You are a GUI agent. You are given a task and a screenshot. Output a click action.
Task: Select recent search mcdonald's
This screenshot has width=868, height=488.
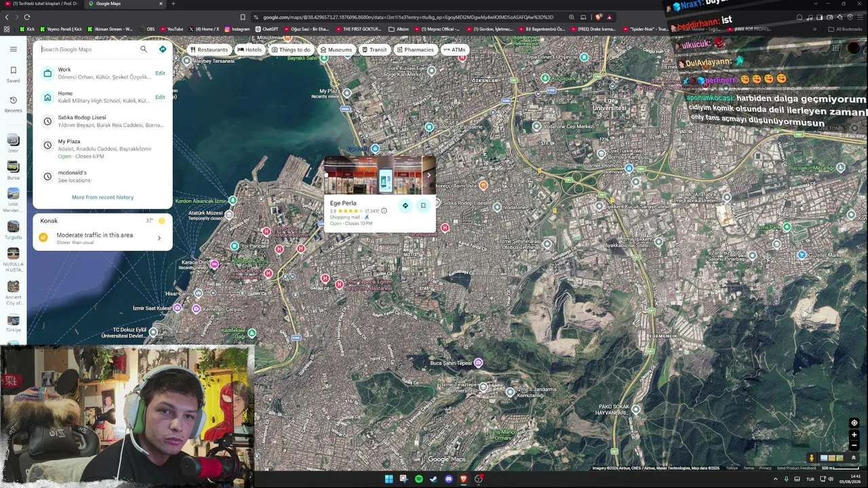(102, 176)
